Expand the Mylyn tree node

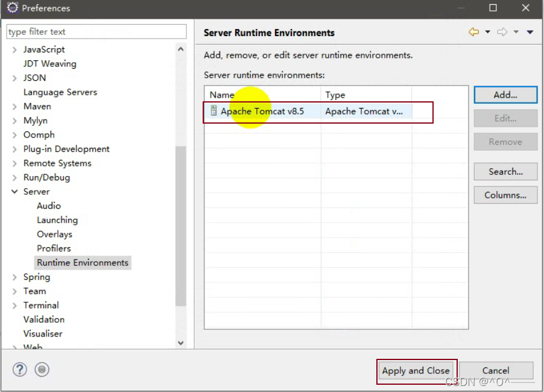[14, 121]
